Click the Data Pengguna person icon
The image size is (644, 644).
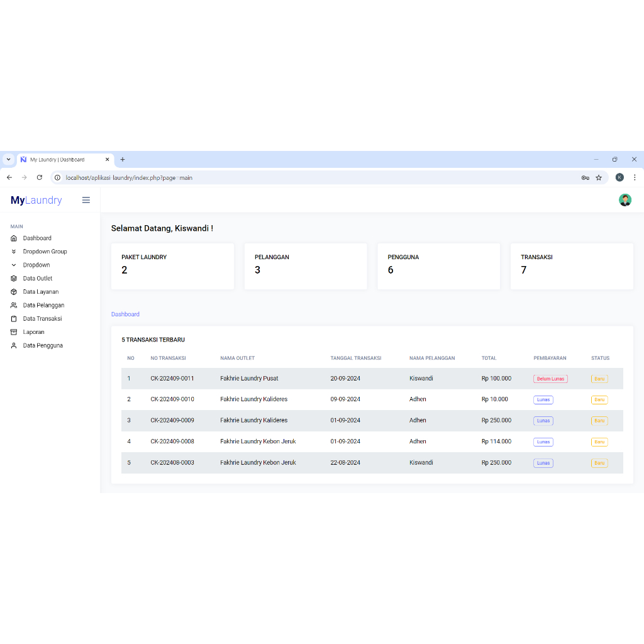click(14, 346)
